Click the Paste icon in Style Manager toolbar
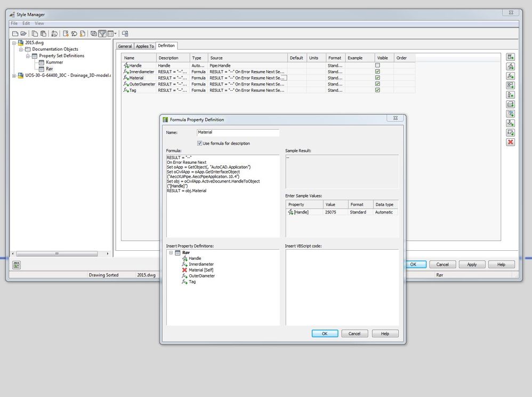This screenshot has height=397, width=532. 43,34
